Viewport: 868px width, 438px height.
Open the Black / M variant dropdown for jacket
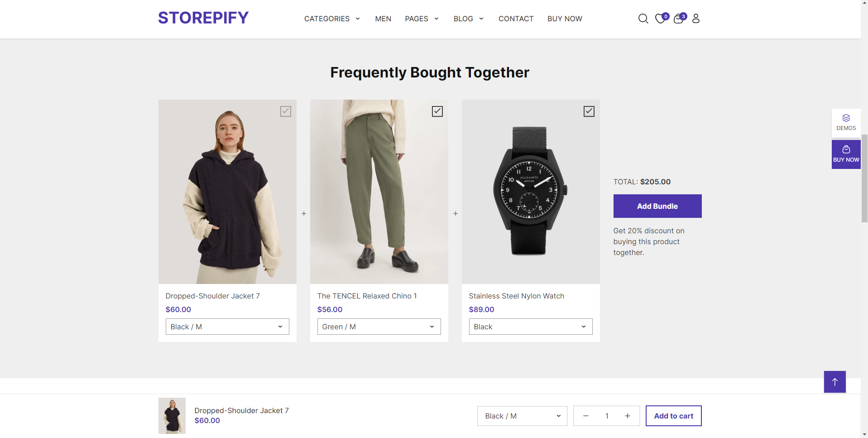[227, 327]
